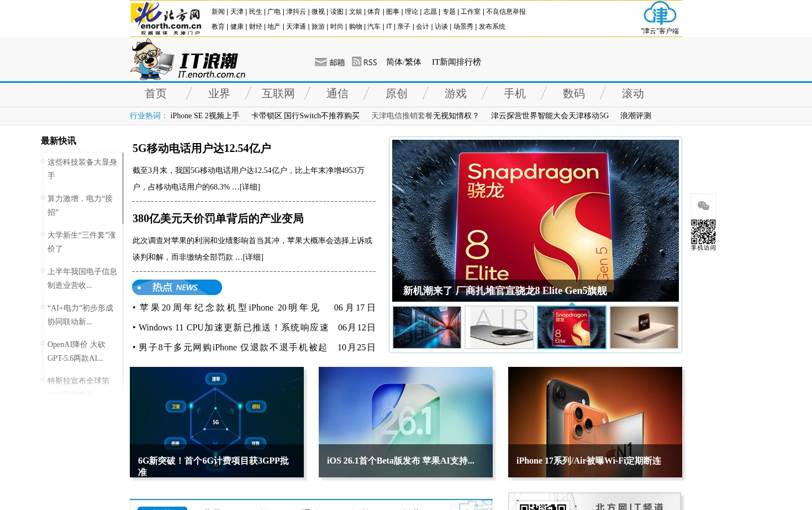
Task: Select the chip-on-board carousel thumbnail
Action: [644, 328]
